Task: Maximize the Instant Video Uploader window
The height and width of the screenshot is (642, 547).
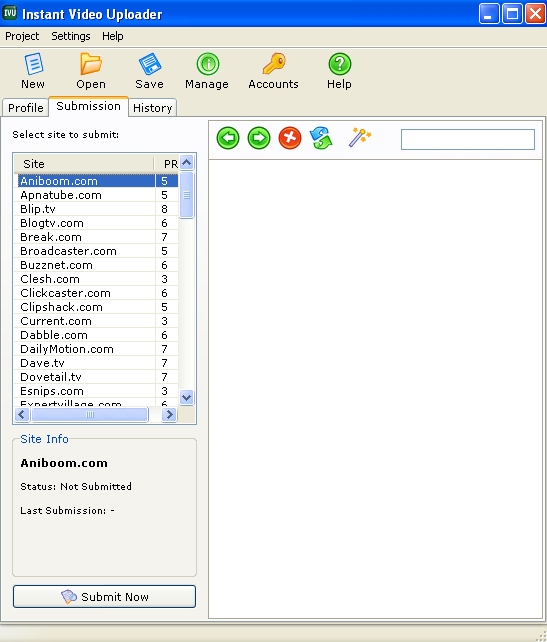Action: coord(512,14)
